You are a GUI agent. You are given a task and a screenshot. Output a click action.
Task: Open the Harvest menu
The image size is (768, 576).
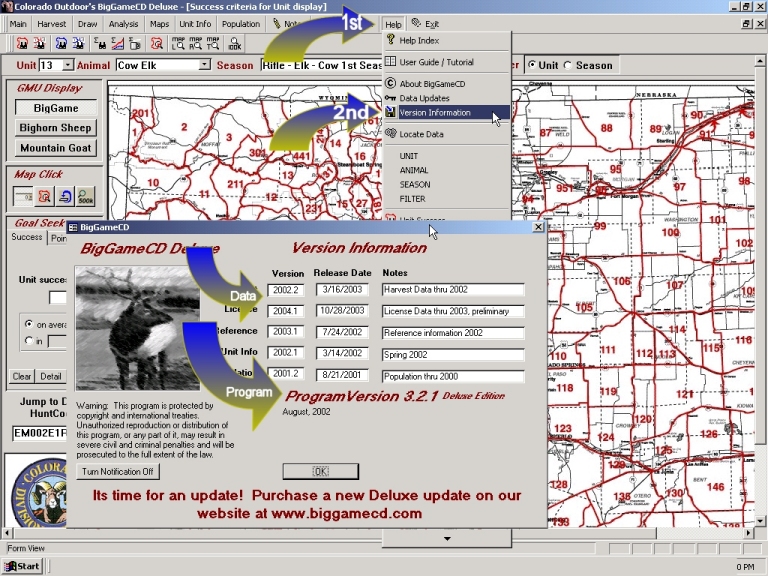[x=51, y=24]
